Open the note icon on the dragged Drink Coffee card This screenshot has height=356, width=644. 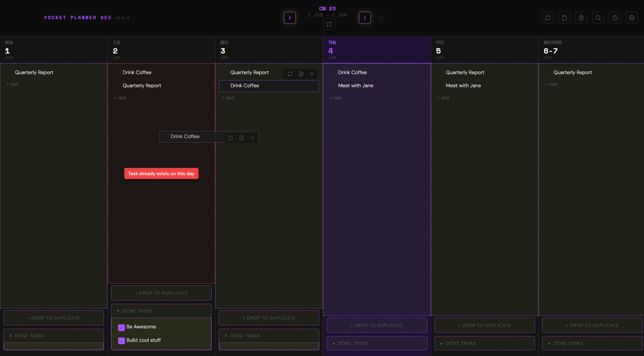[242, 138]
